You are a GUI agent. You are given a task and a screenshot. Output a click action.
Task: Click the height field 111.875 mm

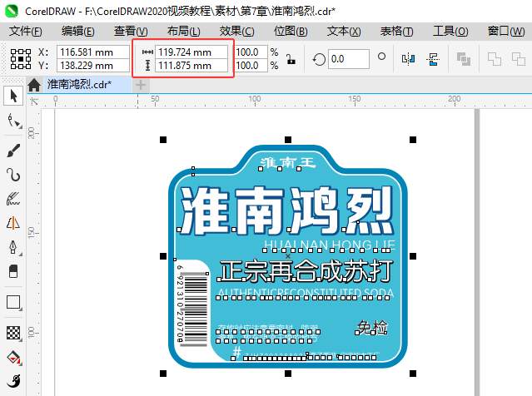tap(191, 66)
